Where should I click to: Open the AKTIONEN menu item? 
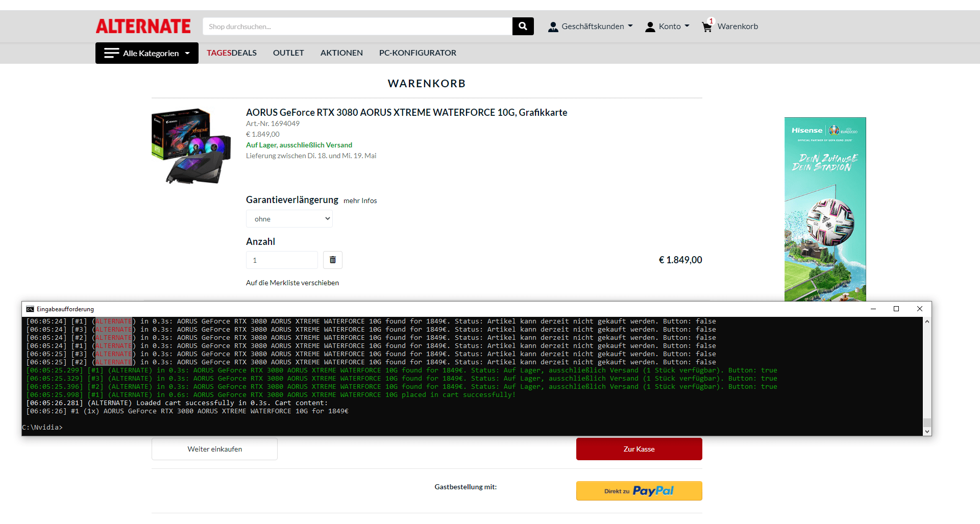click(341, 53)
